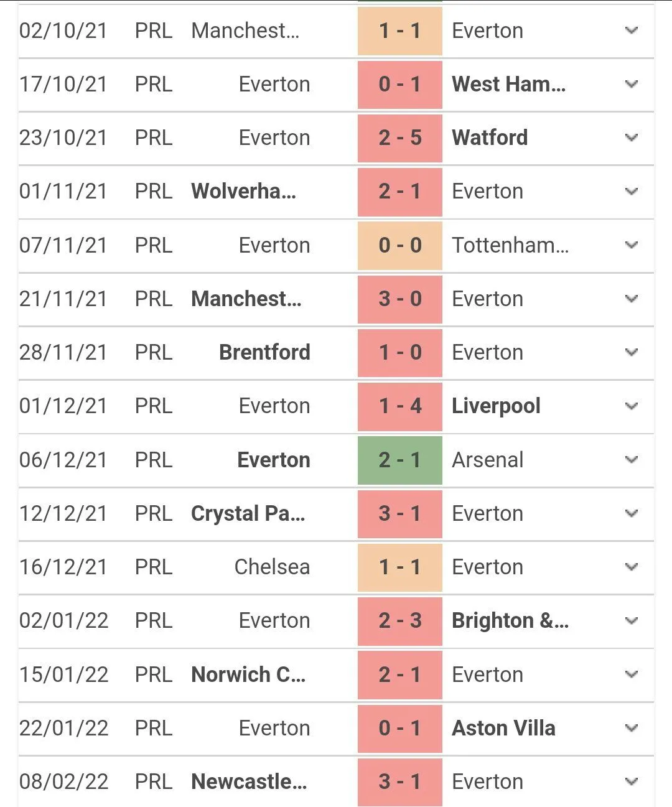Click the 2 - 5 Watford score
The image size is (672, 807).
(400, 138)
